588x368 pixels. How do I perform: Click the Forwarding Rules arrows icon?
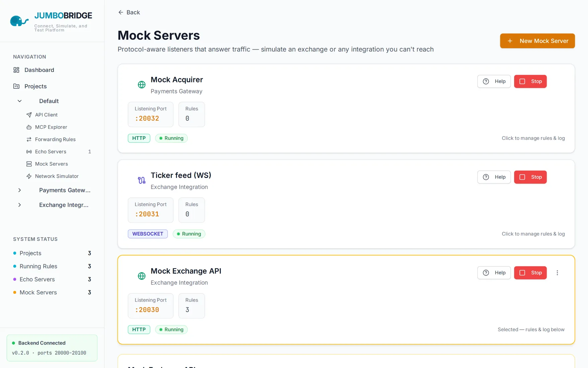click(x=29, y=140)
